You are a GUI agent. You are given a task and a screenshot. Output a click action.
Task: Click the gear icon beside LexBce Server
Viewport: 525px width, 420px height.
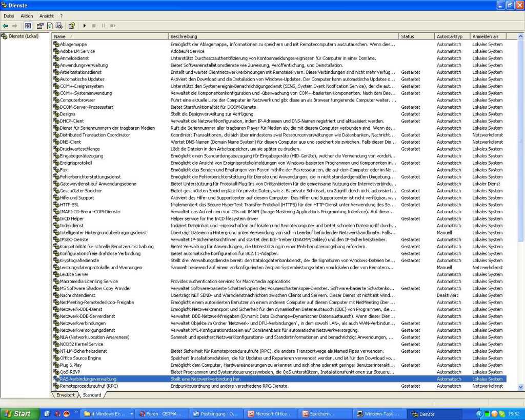click(x=56, y=274)
